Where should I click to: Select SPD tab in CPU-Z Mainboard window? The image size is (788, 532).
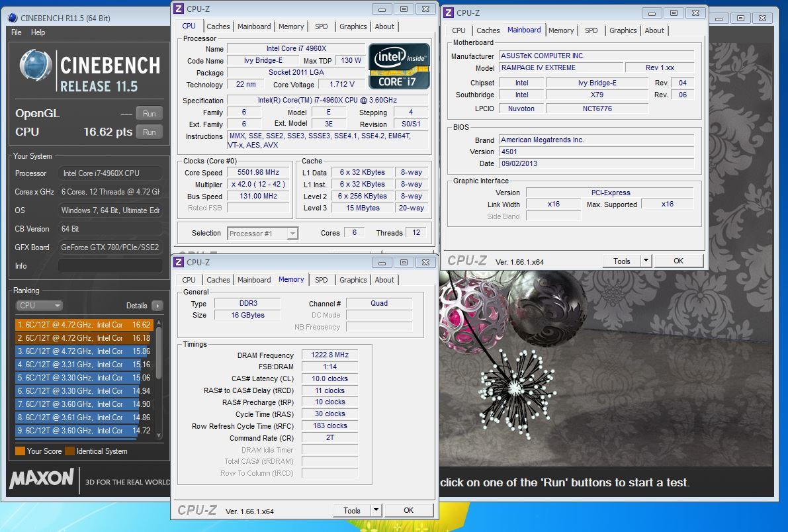click(x=591, y=30)
